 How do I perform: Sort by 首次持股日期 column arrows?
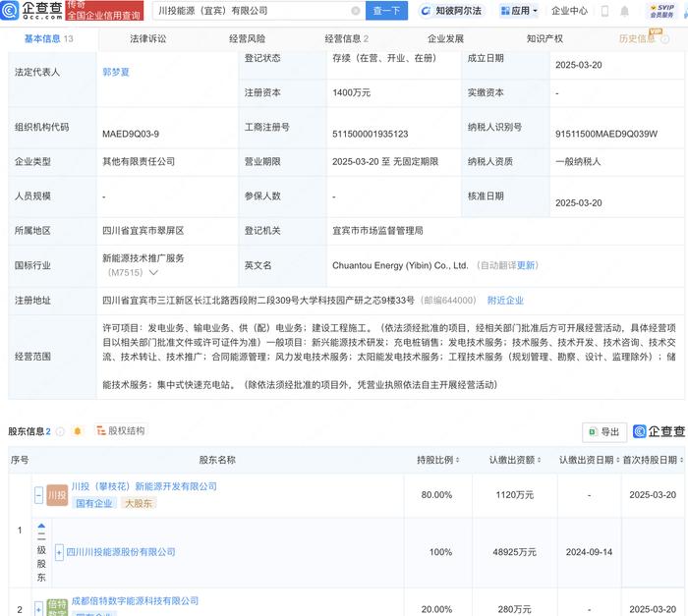coord(681,460)
